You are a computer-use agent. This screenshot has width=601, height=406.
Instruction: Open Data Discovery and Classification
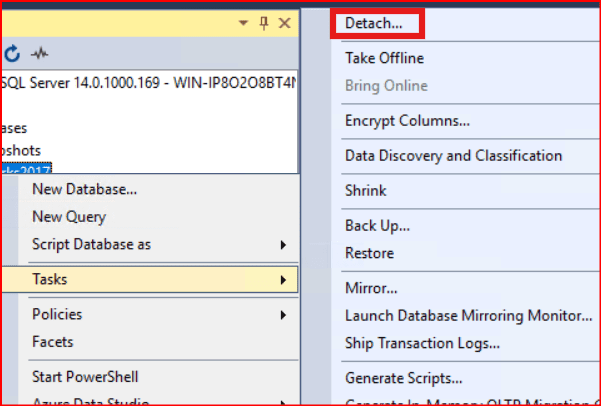tap(453, 155)
